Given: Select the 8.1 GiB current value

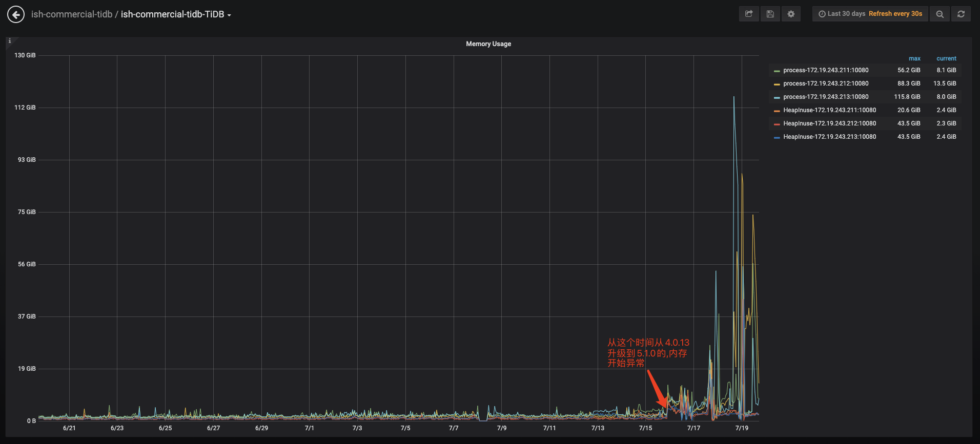Looking at the screenshot, I should click(946, 70).
